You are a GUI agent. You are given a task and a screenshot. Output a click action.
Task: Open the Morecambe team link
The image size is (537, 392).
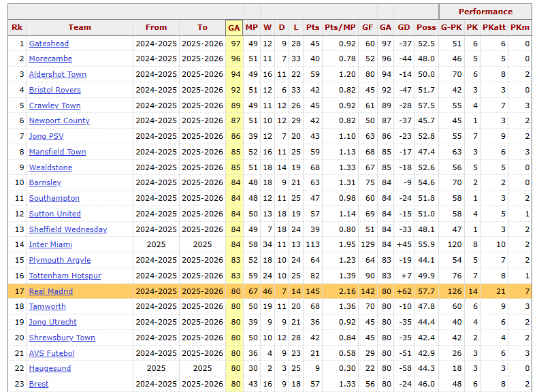click(50, 59)
